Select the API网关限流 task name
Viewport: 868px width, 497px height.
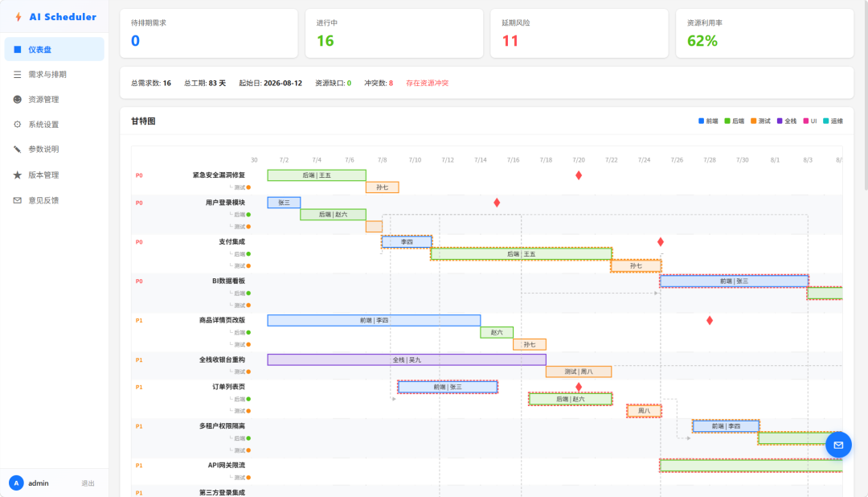click(227, 466)
